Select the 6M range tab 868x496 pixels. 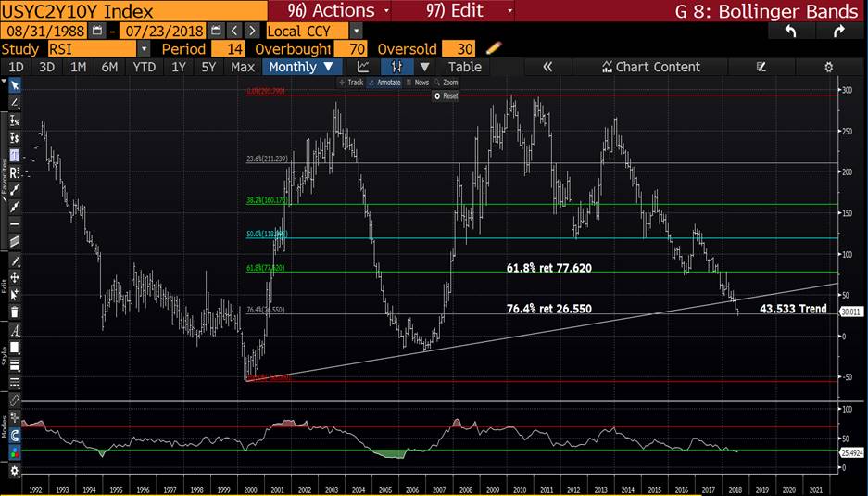coord(109,67)
